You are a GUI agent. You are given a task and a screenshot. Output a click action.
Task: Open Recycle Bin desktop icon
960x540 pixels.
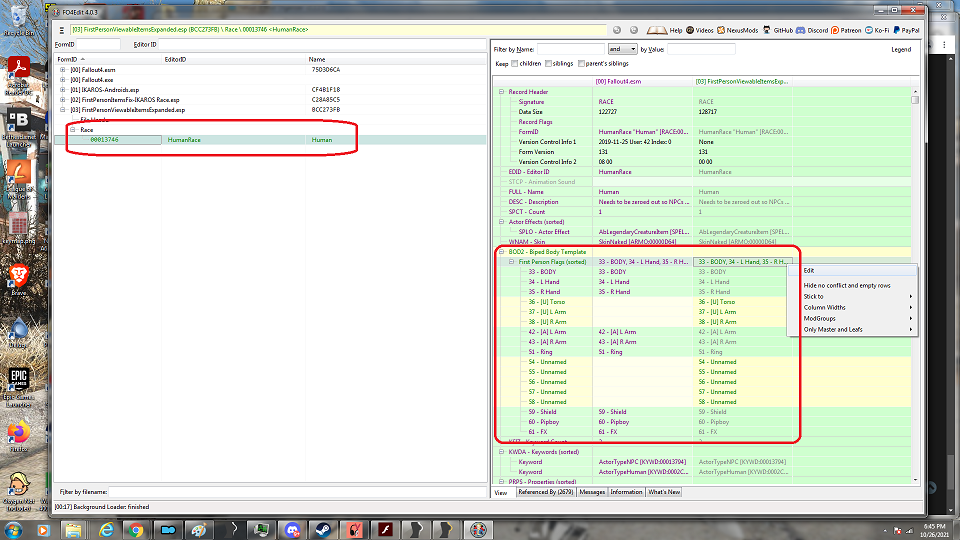[x=18, y=21]
